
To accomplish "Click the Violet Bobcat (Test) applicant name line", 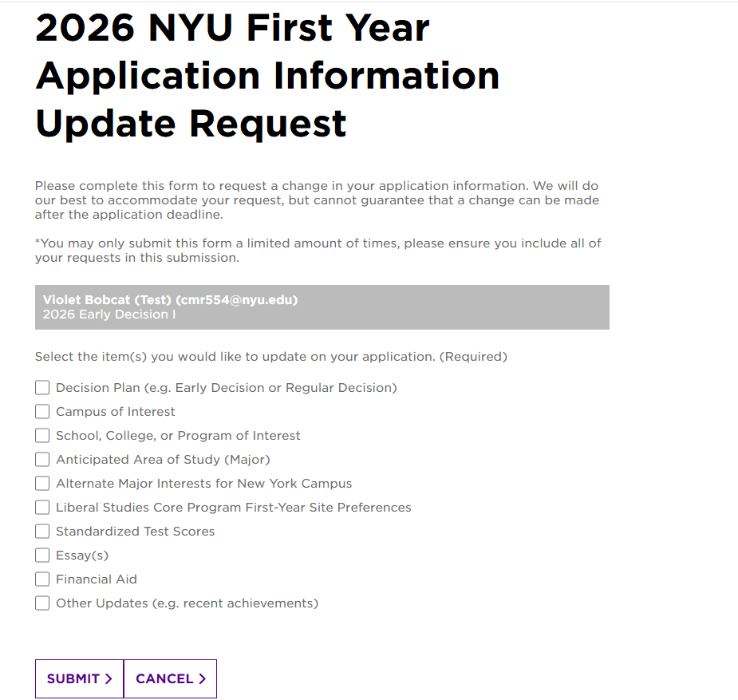I will (x=170, y=300).
